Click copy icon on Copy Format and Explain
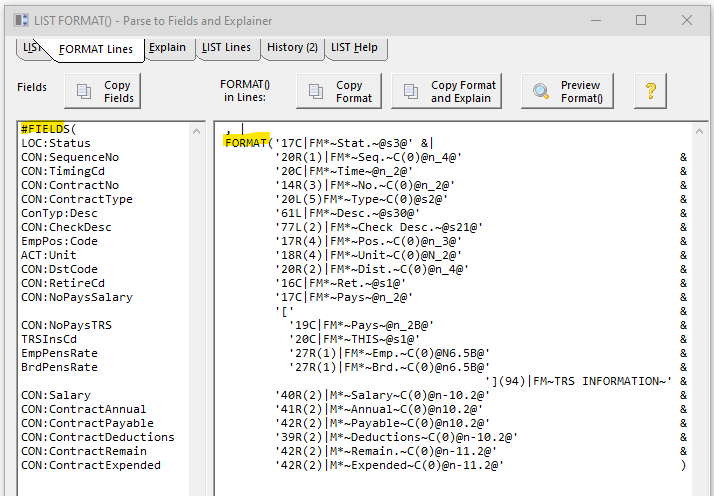Screen dimensions: 714x496 (x=411, y=91)
